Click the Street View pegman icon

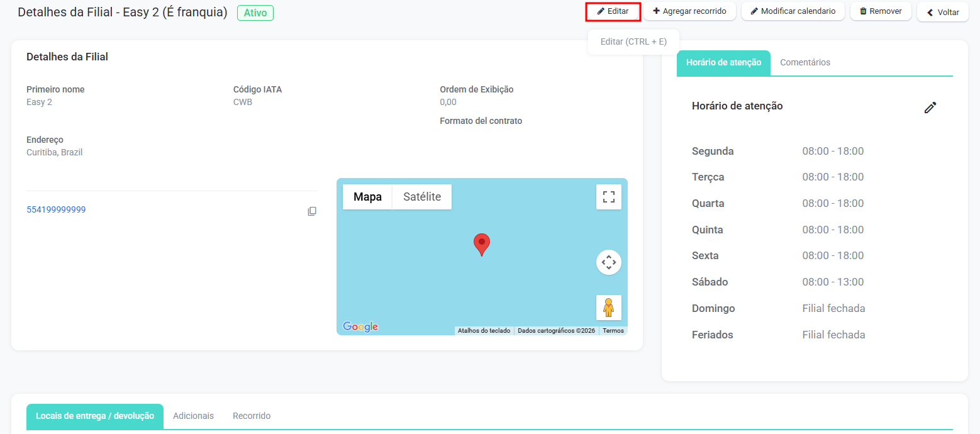pyautogui.click(x=608, y=308)
